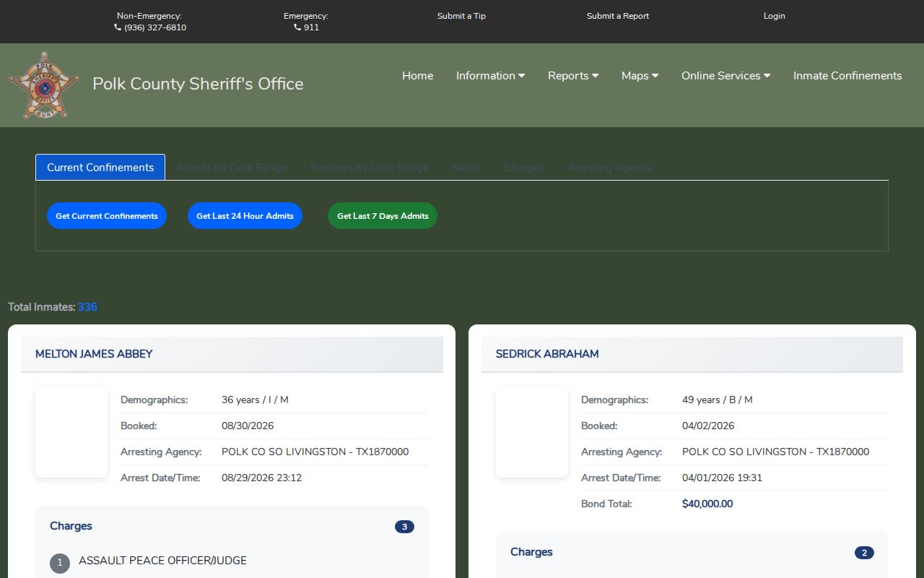Click Sedrick Abraham's photo placeholder
The width and height of the screenshot is (924, 578).
click(x=532, y=432)
